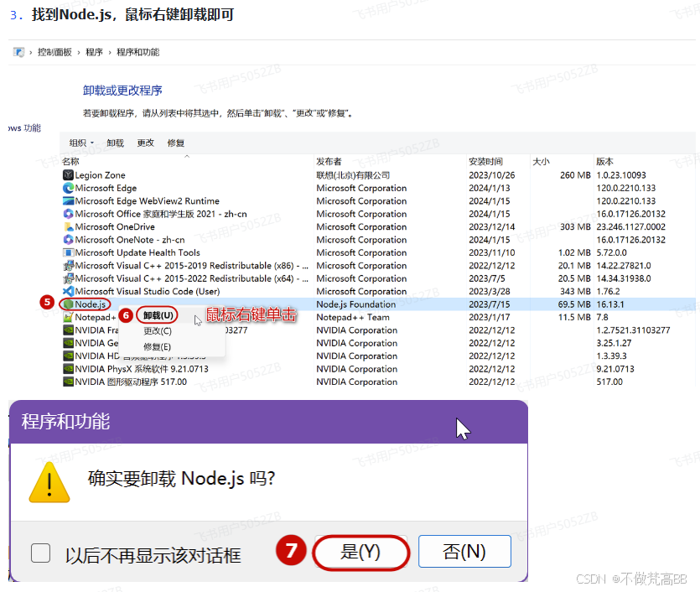Select Microsoft OneDrive row name
Image resolution: width=700 pixels, height=592 pixels.
(115, 226)
